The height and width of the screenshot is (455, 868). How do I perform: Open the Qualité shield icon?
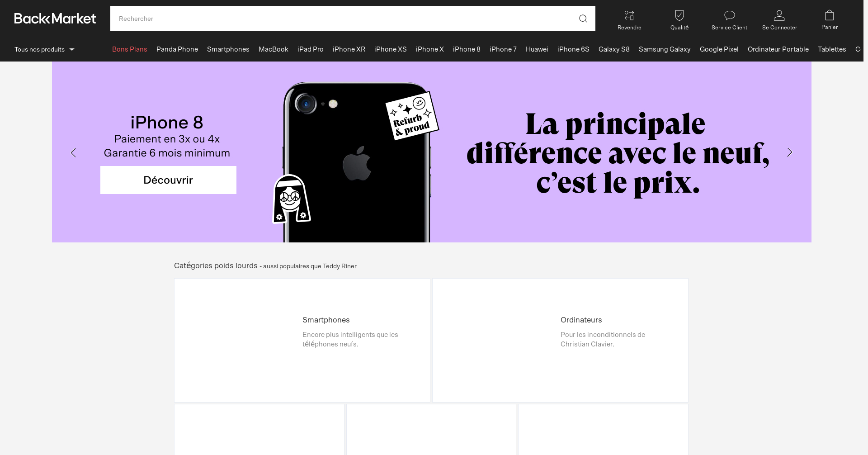679,16
